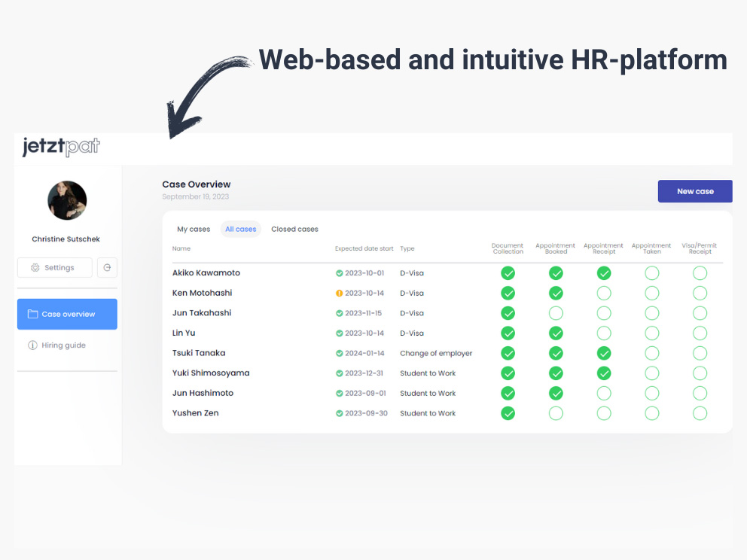Image resolution: width=747 pixels, height=560 pixels.
Task: Open the Jun Takahashi case row
Action: (x=447, y=313)
